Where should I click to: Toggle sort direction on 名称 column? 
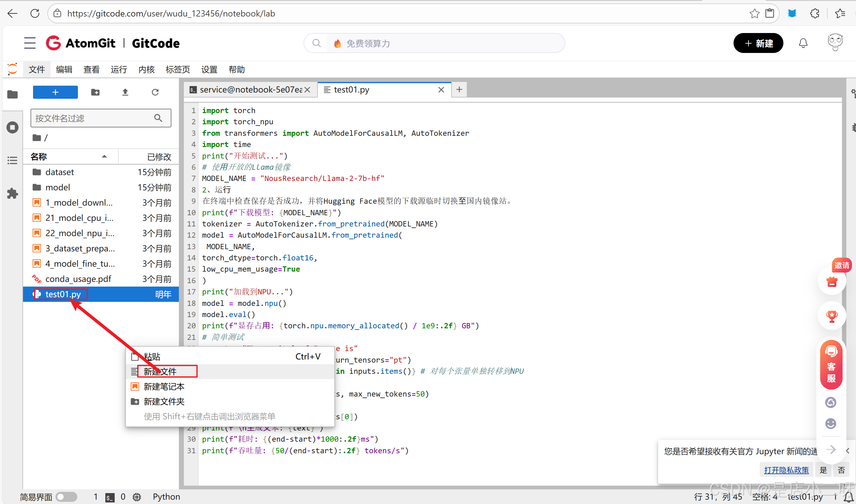tap(104, 157)
